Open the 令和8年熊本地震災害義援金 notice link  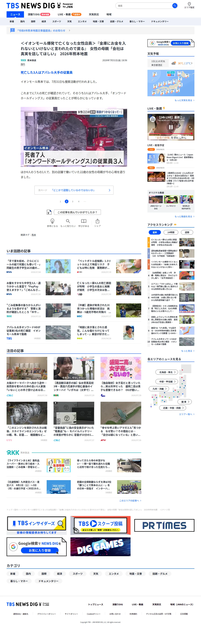click(x=41, y=31)
